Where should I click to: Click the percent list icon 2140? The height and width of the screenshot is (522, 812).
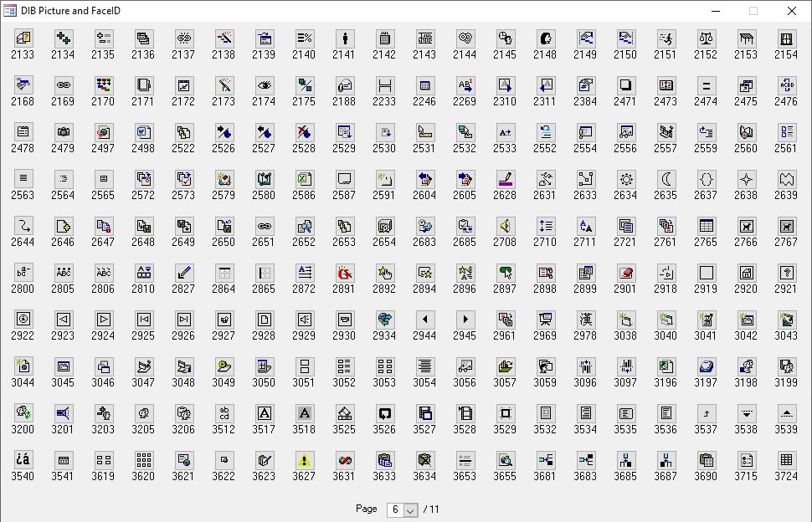click(304, 38)
